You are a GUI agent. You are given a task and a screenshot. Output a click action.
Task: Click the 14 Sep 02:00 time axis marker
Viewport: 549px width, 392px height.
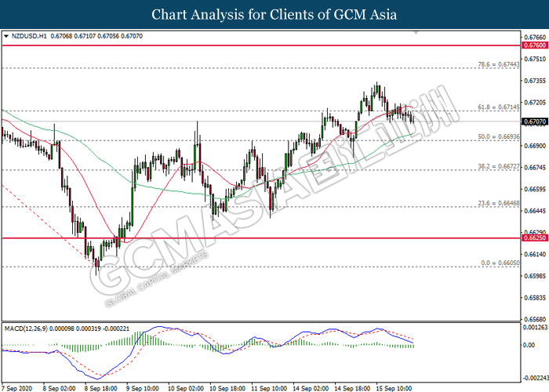[311, 389]
